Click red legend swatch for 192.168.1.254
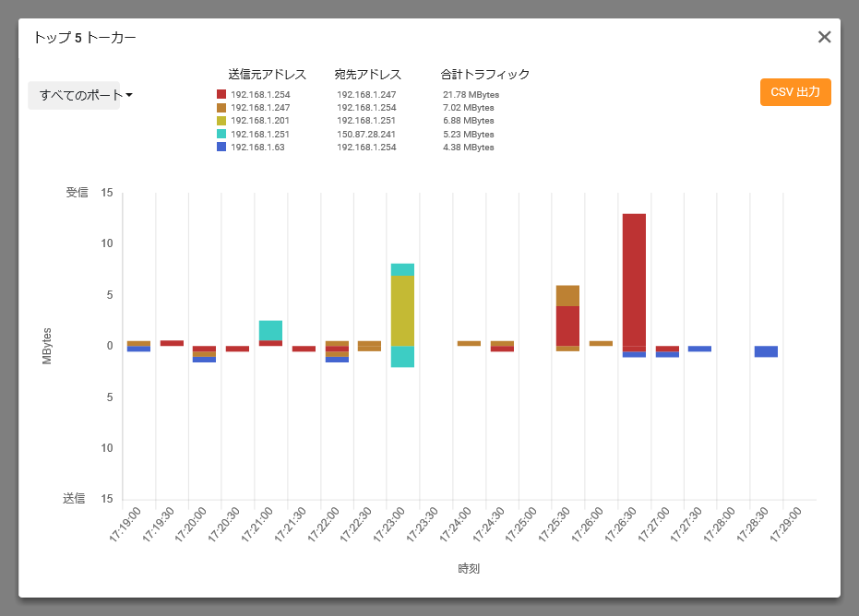Screen dimensions: 859x616 (221, 94)
